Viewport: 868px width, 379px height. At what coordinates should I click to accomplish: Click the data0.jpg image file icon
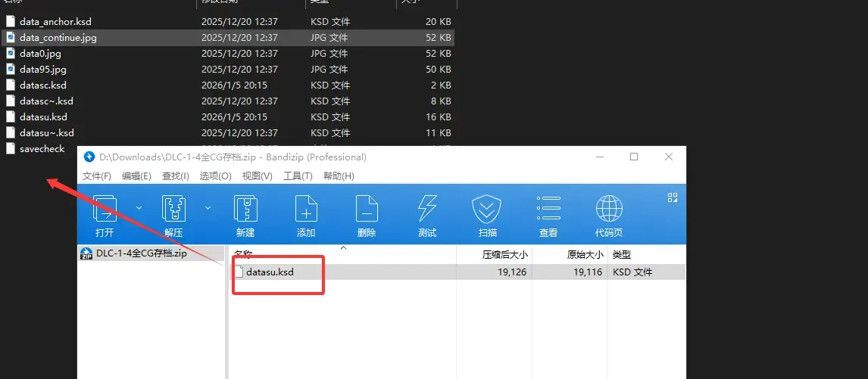coord(11,53)
